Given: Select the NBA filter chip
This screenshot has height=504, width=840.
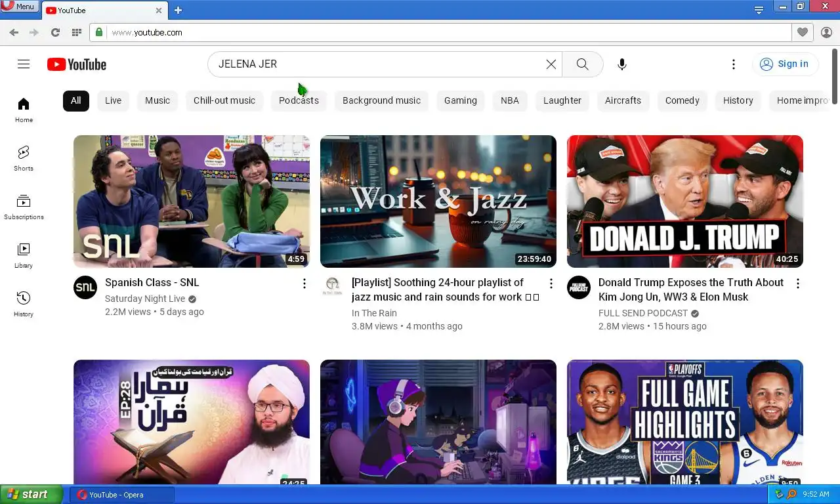Looking at the screenshot, I should pyautogui.click(x=510, y=100).
